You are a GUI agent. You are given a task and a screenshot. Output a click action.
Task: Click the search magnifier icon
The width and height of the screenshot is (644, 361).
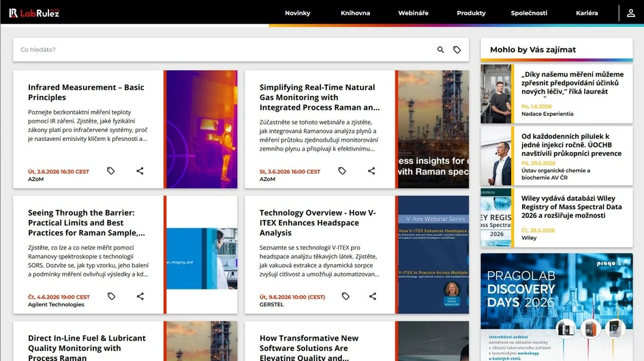pyautogui.click(x=440, y=50)
